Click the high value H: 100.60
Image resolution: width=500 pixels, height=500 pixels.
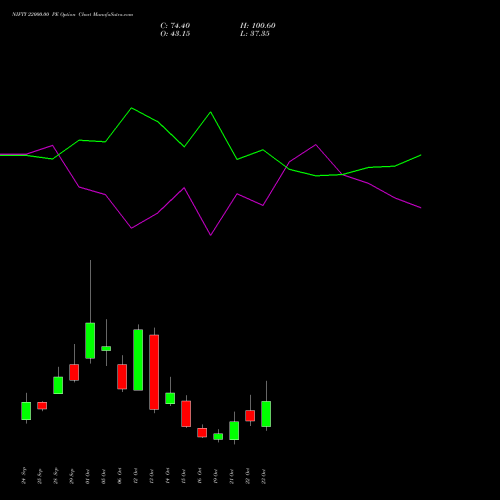pos(258,26)
